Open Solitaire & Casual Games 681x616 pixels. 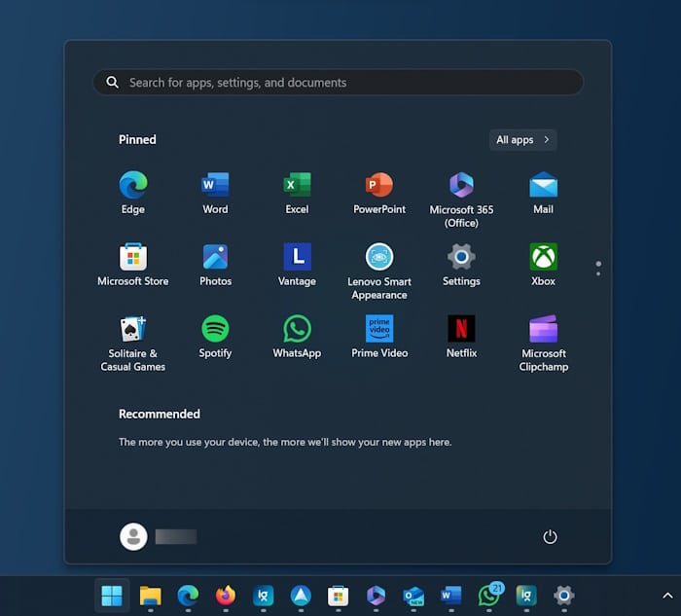click(x=133, y=344)
